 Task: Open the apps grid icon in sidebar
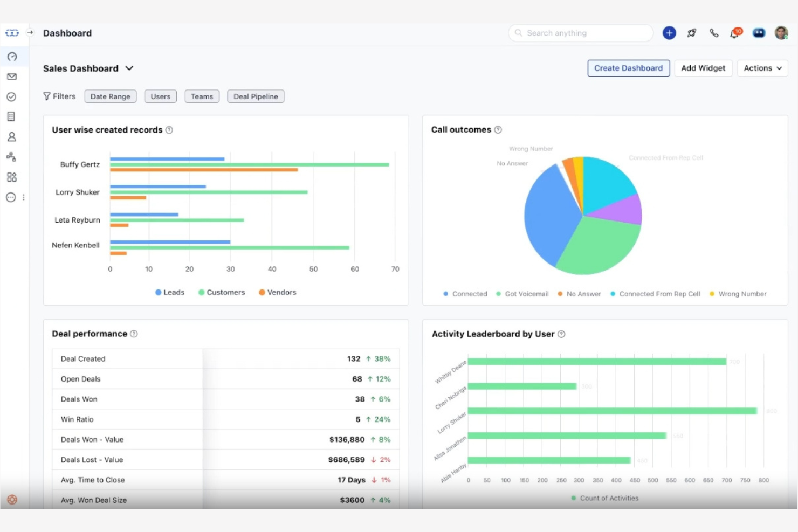11,177
